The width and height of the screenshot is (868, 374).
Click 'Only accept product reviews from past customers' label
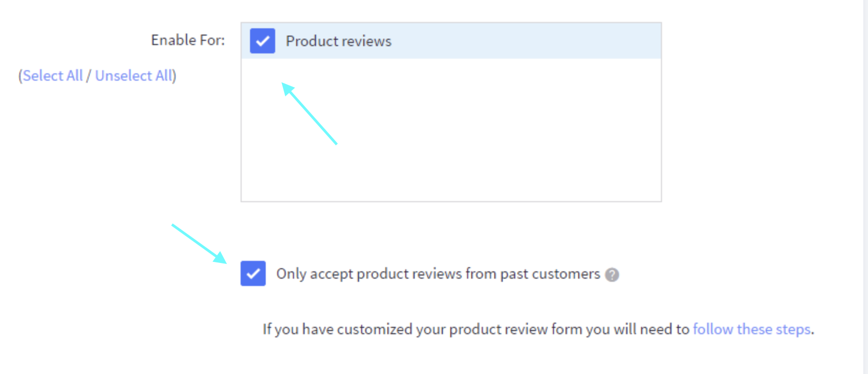(x=438, y=274)
